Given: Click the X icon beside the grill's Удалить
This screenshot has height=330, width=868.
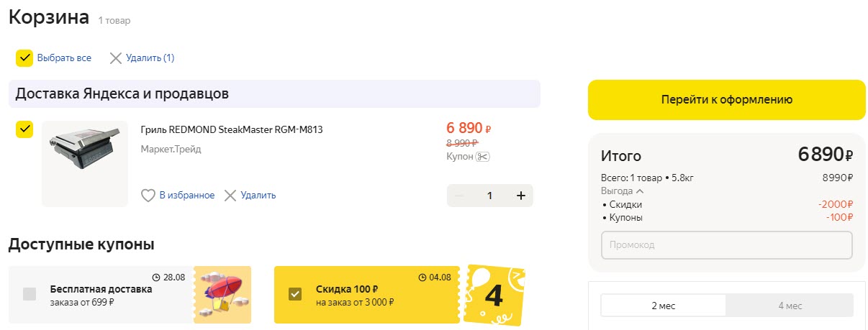Looking at the screenshot, I should pos(230,196).
